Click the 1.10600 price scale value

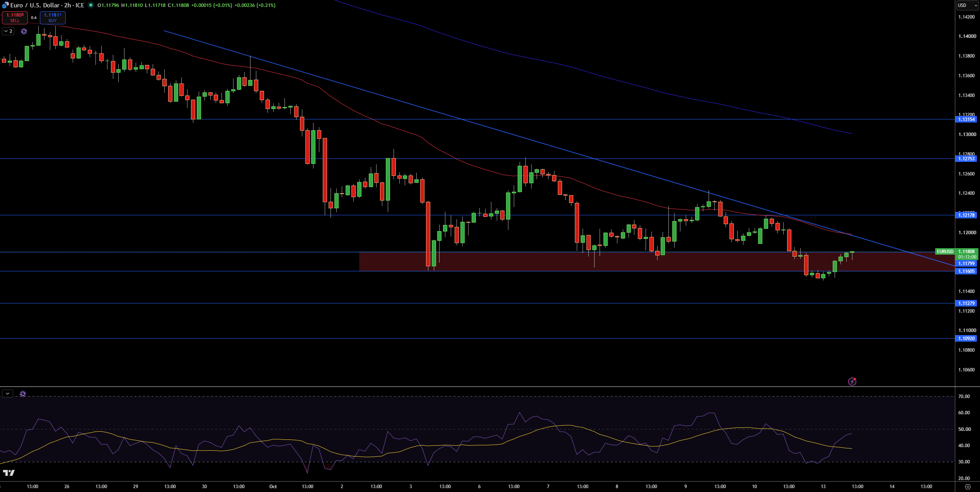[966, 370]
